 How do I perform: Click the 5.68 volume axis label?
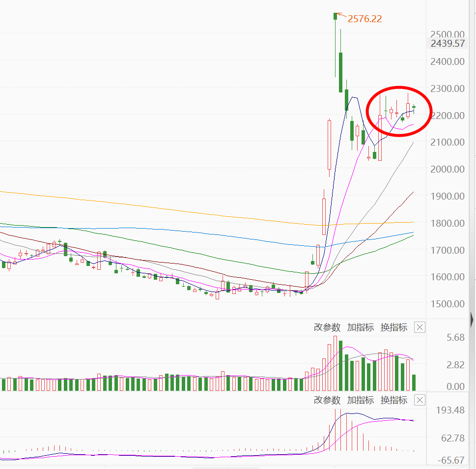point(455,337)
